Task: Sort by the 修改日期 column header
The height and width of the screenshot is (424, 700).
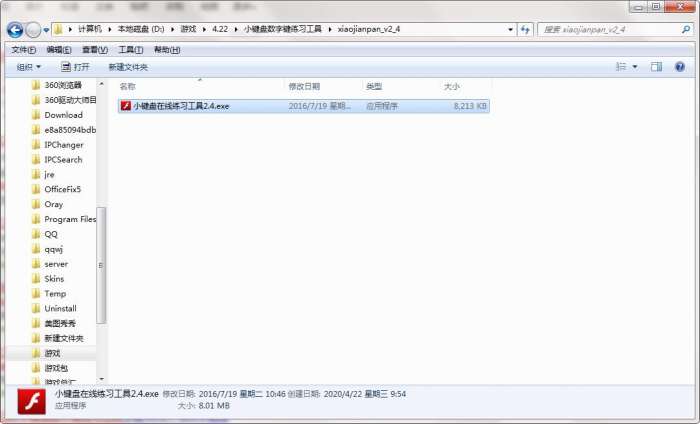Action: click(x=304, y=87)
